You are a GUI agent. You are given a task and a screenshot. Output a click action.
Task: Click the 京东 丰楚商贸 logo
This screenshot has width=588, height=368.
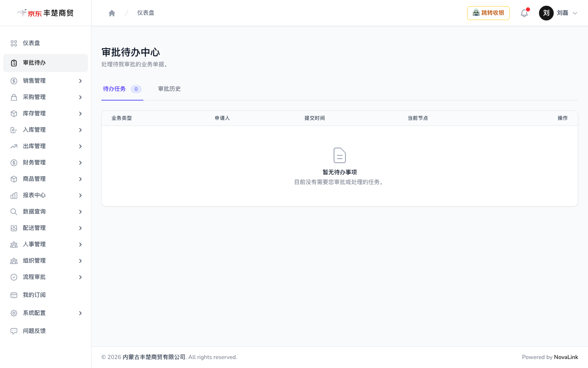click(45, 13)
